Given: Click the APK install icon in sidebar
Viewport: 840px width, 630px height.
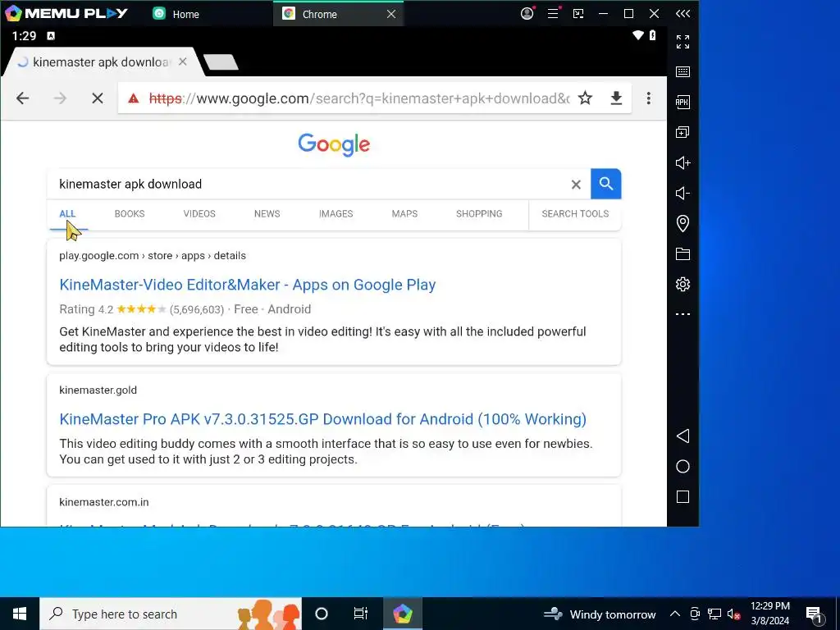Looking at the screenshot, I should click(x=682, y=102).
